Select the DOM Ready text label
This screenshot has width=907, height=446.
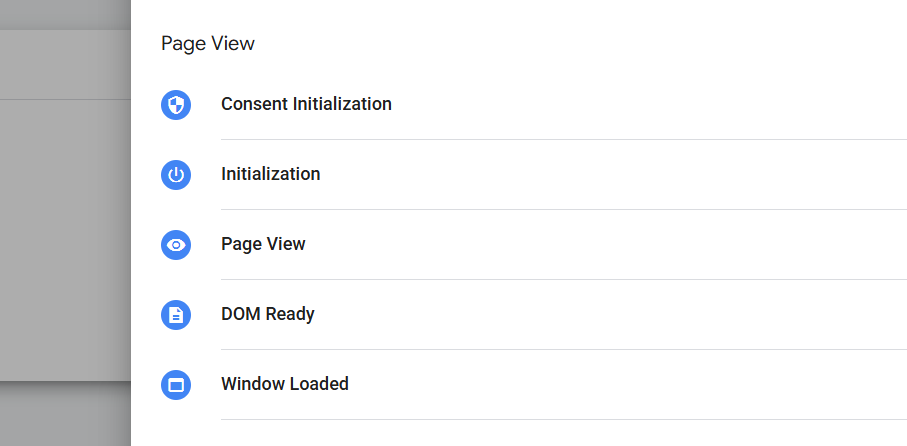pos(268,314)
